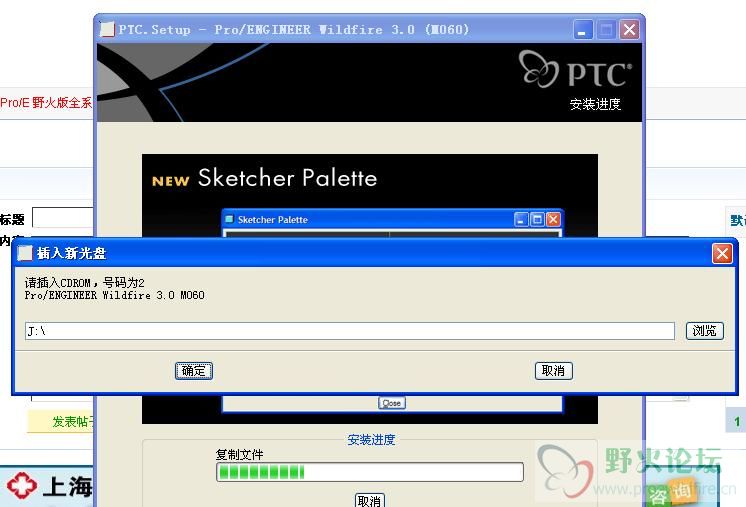The height and width of the screenshot is (507, 746).
Task: Cancel the insert disc dialog with 取消
Action: 553,370
